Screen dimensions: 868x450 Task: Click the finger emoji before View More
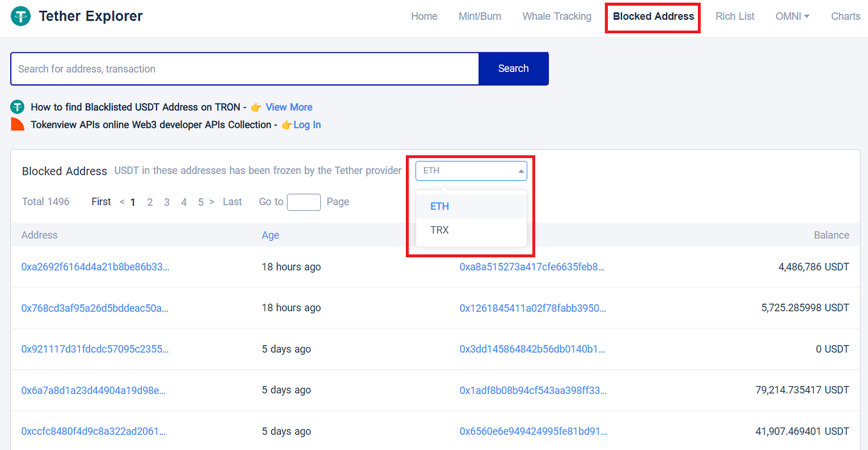[x=256, y=107]
